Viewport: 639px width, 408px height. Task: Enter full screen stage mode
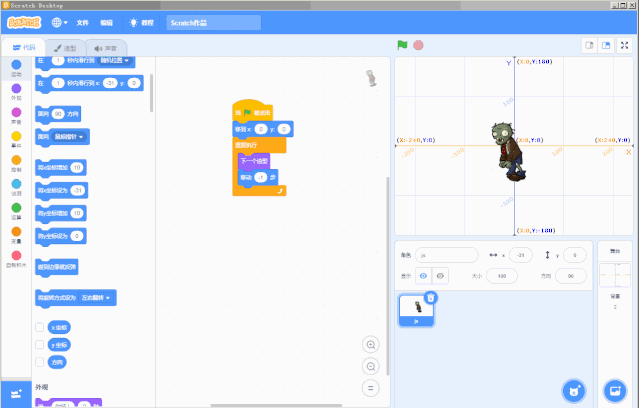624,45
